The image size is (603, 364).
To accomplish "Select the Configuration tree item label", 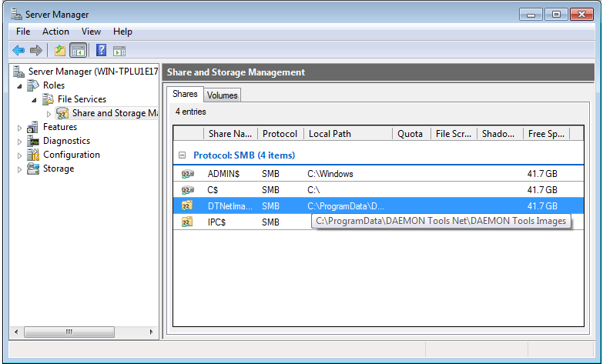I will point(72,155).
